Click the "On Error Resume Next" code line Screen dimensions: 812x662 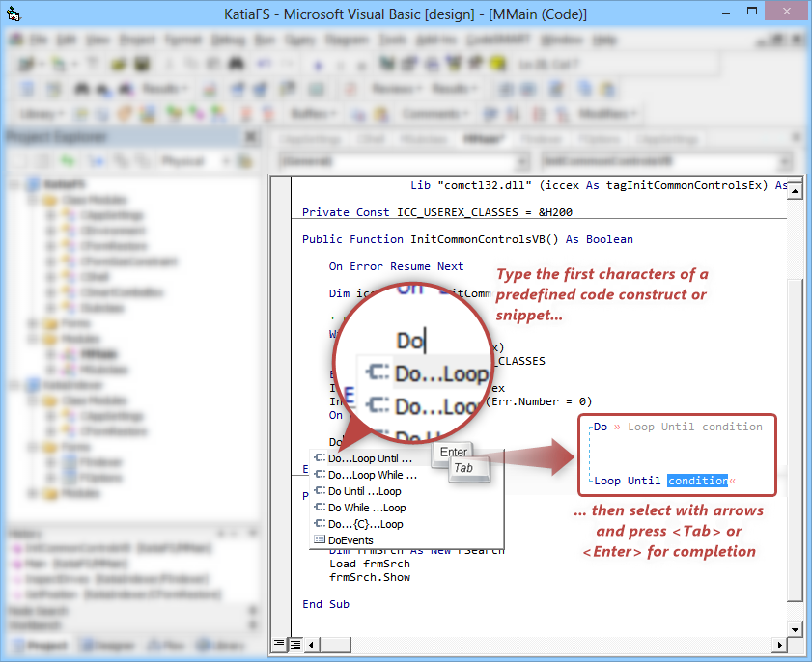pyautogui.click(x=396, y=266)
